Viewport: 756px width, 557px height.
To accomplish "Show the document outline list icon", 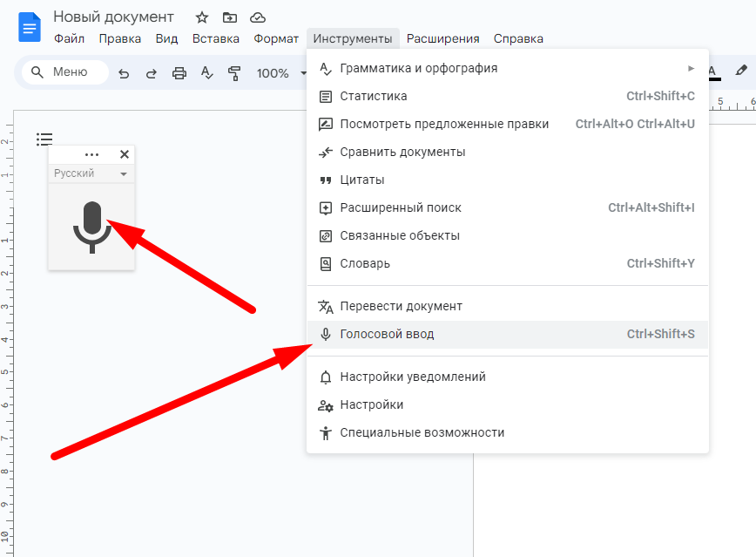I will (x=44, y=139).
